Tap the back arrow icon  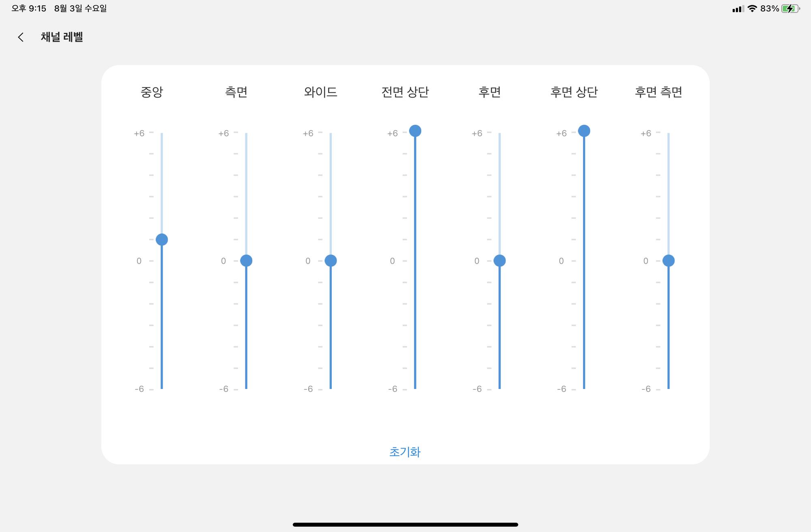(x=21, y=37)
